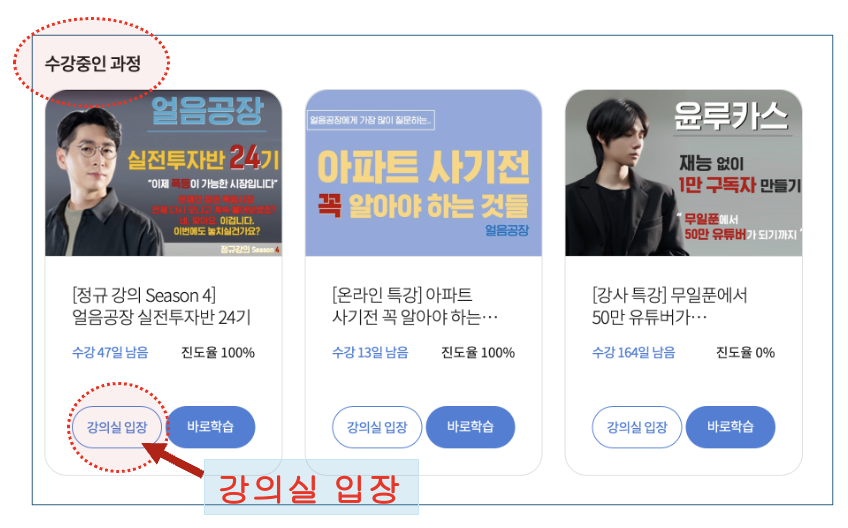The image size is (848, 528).
Task: Click 수강 47일 남음 text
Action: pos(110,353)
